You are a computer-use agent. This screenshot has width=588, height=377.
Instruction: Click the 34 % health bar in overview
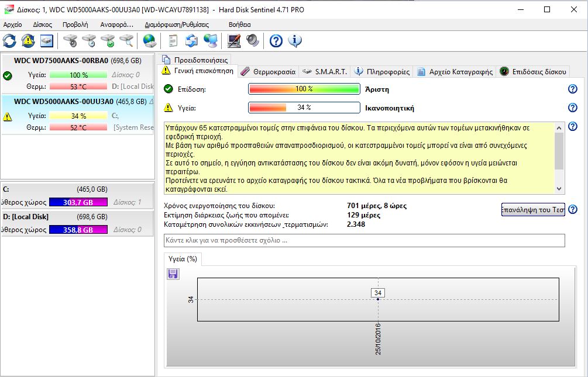[304, 108]
